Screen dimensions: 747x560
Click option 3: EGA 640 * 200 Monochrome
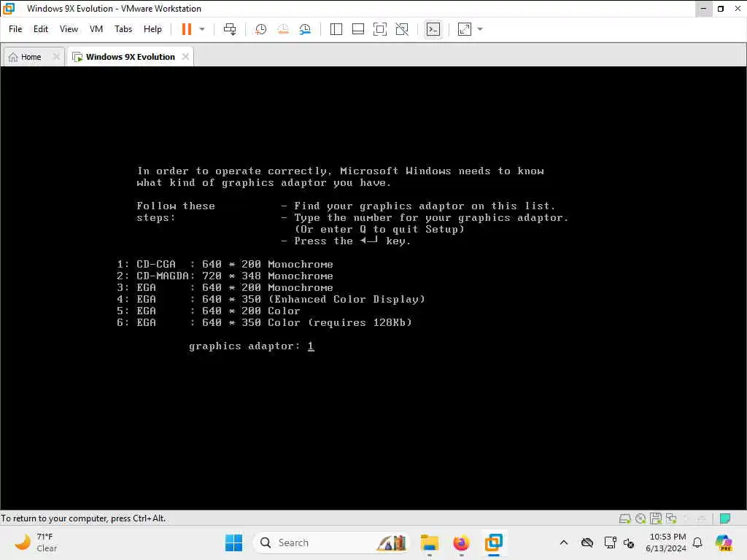(225, 287)
